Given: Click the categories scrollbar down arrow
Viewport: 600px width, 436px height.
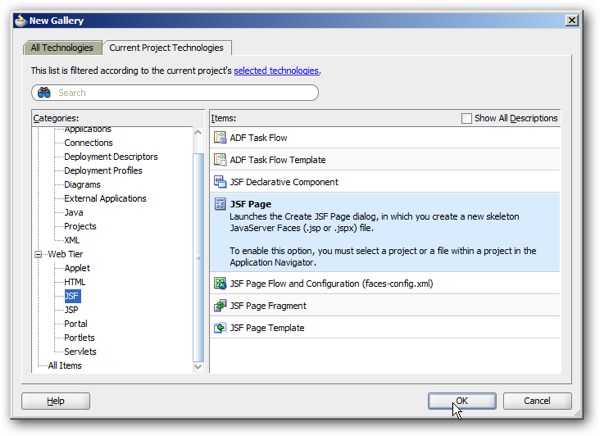Looking at the screenshot, I should click(x=198, y=367).
